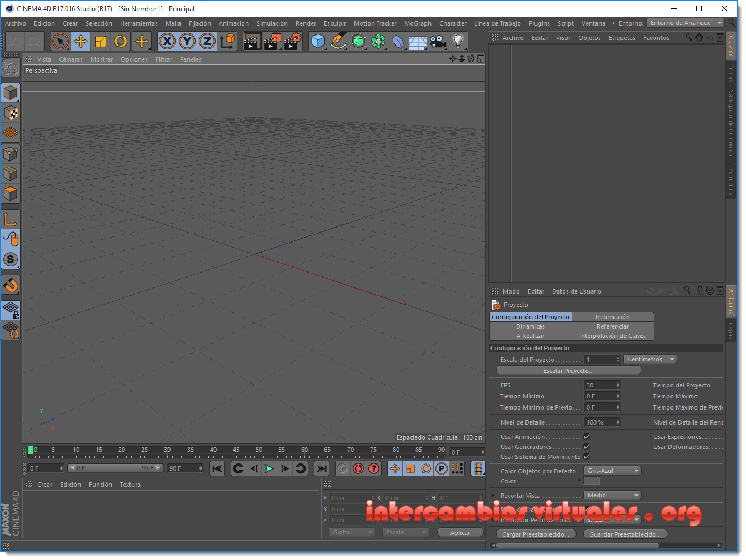Open Interpolación de Claves tab
Image resolution: width=746 pixels, height=560 pixels.
tap(613, 336)
